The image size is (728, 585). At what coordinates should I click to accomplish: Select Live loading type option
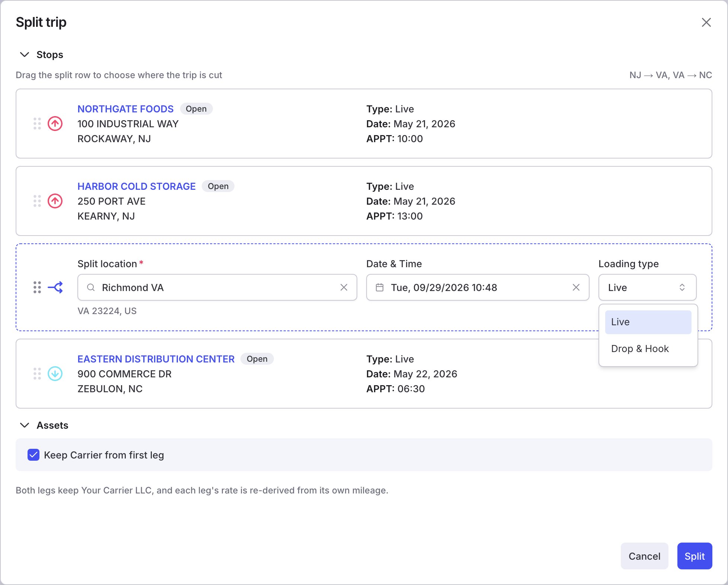[648, 322]
